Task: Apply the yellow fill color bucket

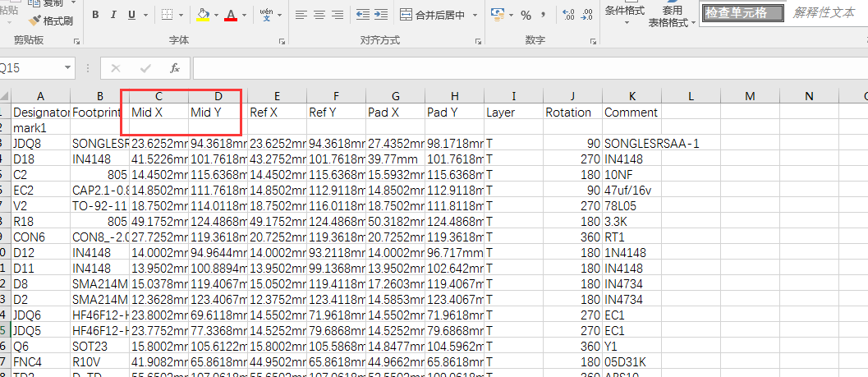Action: 204,15
